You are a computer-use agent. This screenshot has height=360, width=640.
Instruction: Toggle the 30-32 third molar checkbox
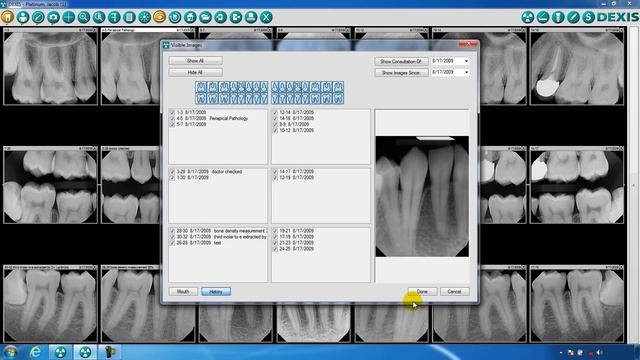coord(172,237)
